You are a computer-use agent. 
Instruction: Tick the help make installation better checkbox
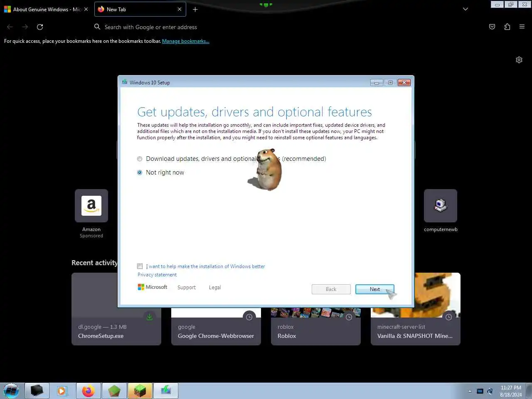click(x=140, y=266)
